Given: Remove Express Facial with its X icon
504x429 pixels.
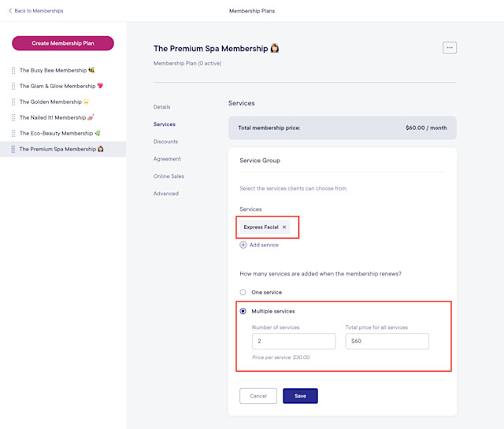Looking at the screenshot, I should (284, 227).
